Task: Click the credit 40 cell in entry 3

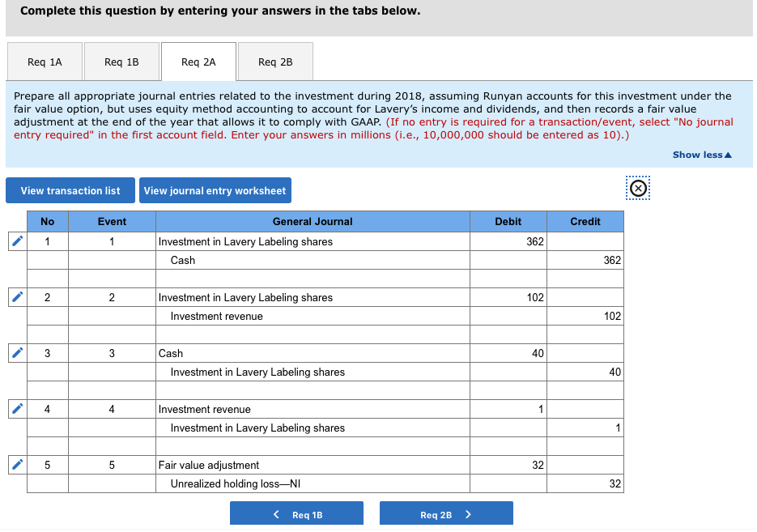Action: [x=585, y=372]
